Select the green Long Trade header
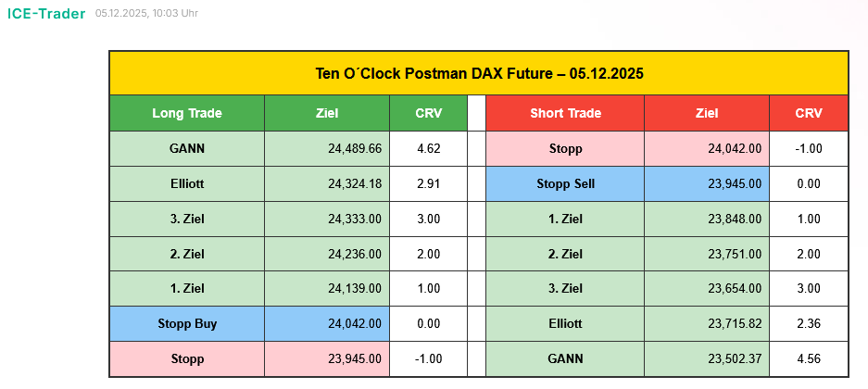 pyautogui.click(x=187, y=113)
